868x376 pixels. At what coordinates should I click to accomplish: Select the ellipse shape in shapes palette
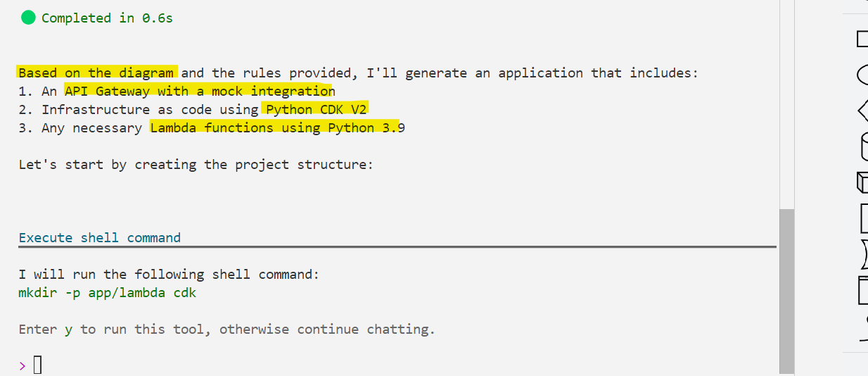pos(862,75)
